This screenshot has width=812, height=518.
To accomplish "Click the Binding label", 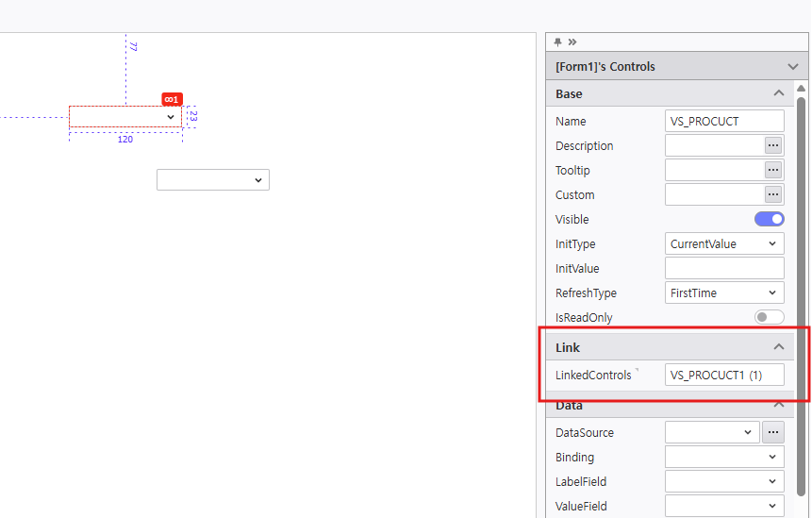I will (x=574, y=458).
